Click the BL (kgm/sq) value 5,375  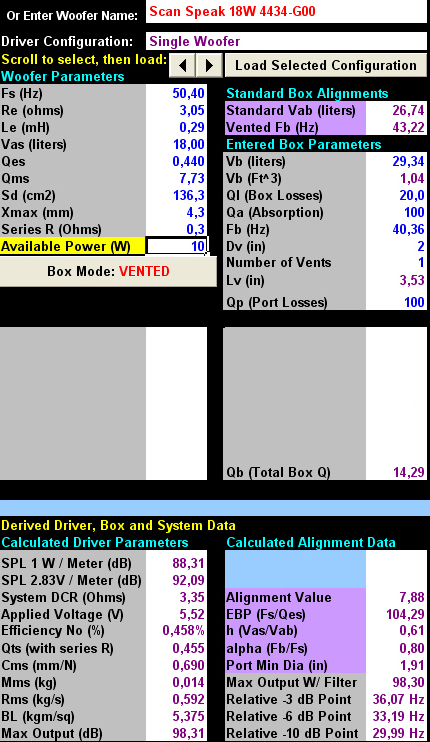pos(188,716)
